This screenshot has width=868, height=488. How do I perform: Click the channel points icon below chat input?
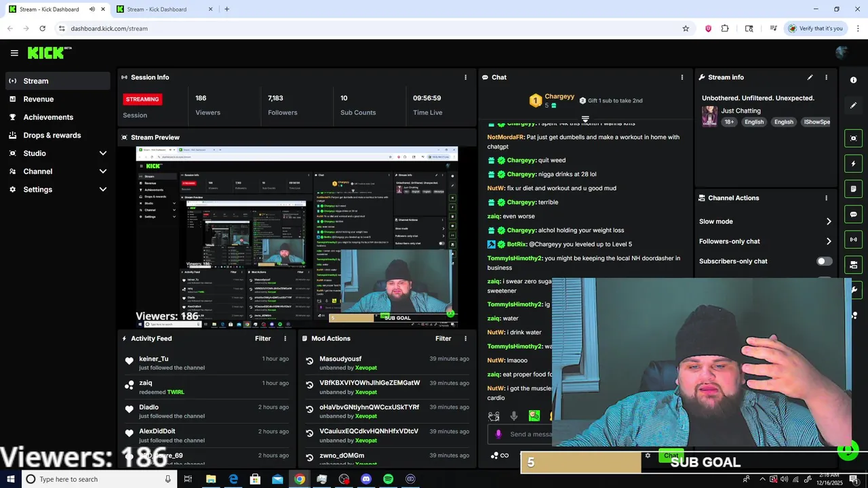tap(494, 455)
